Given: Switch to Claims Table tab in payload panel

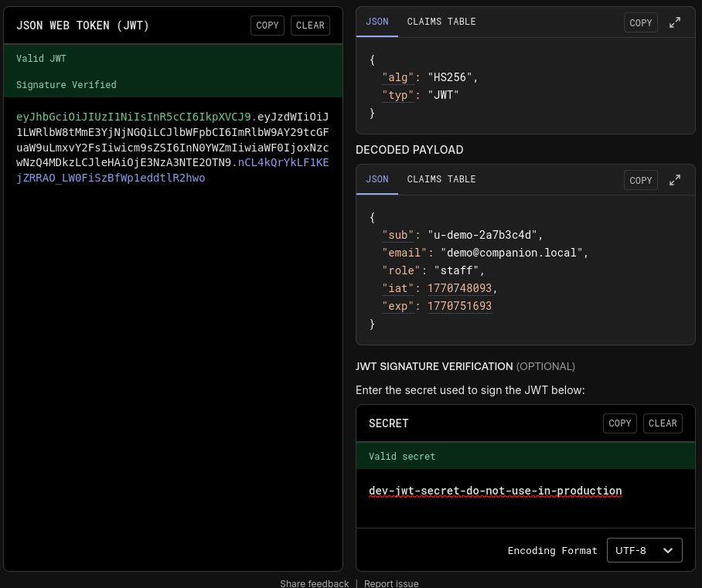Looking at the screenshot, I should point(441,179).
